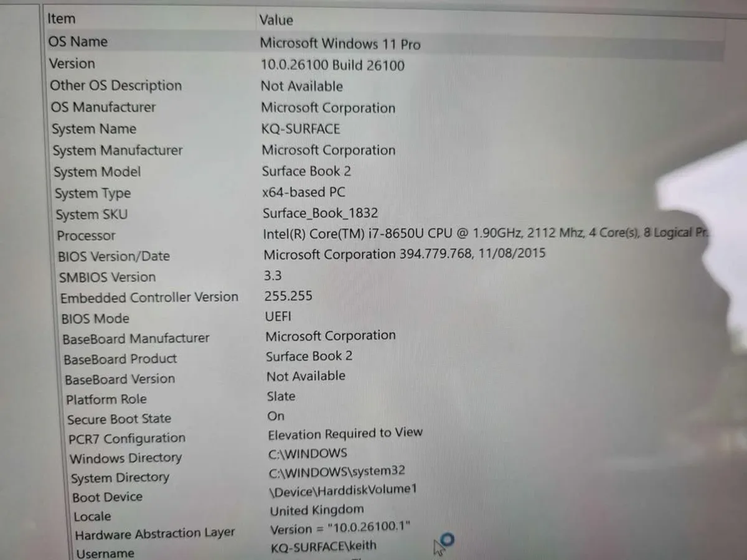This screenshot has height=560, width=747.
Task: Select the Version row label
Action: [x=72, y=63]
